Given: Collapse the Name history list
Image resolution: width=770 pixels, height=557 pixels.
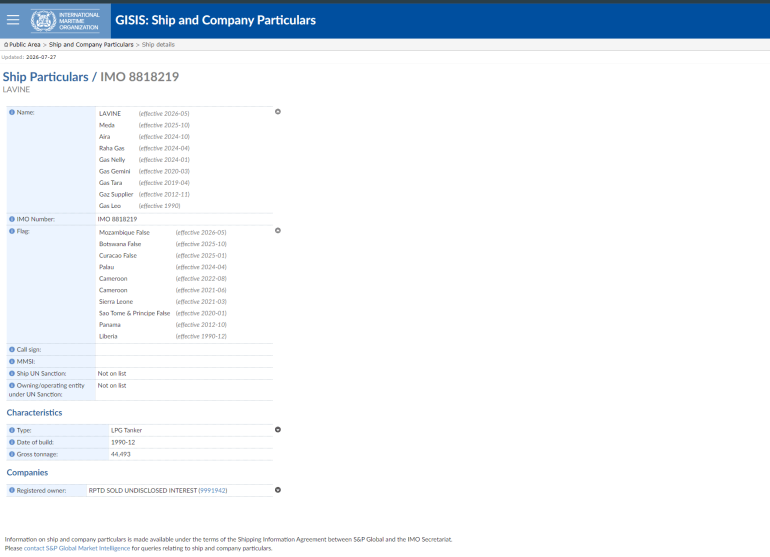Looking at the screenshot, I should click(278, 112).
